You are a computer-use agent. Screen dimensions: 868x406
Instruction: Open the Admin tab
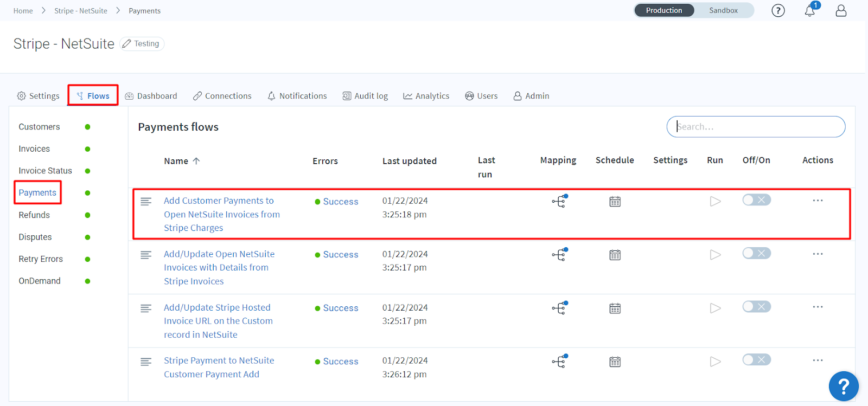coord(532,96)
